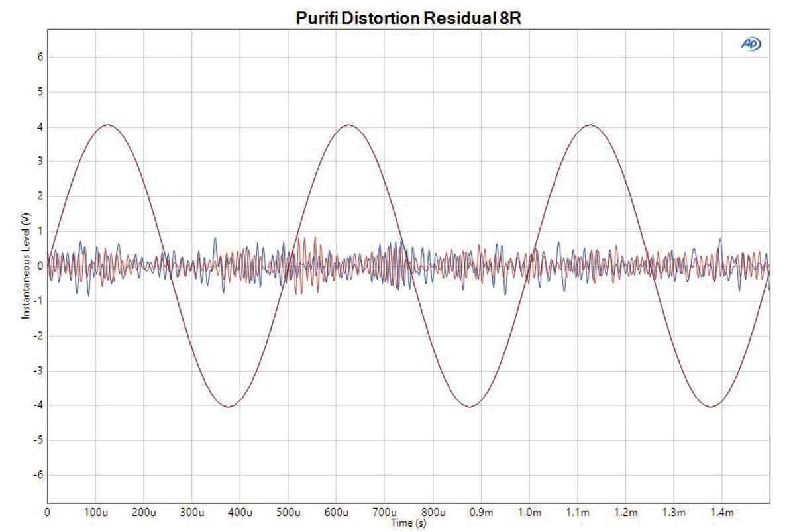Click the 'Instantaneous Level (V)' axis label
795x532 pixels.
click(26, 266)
